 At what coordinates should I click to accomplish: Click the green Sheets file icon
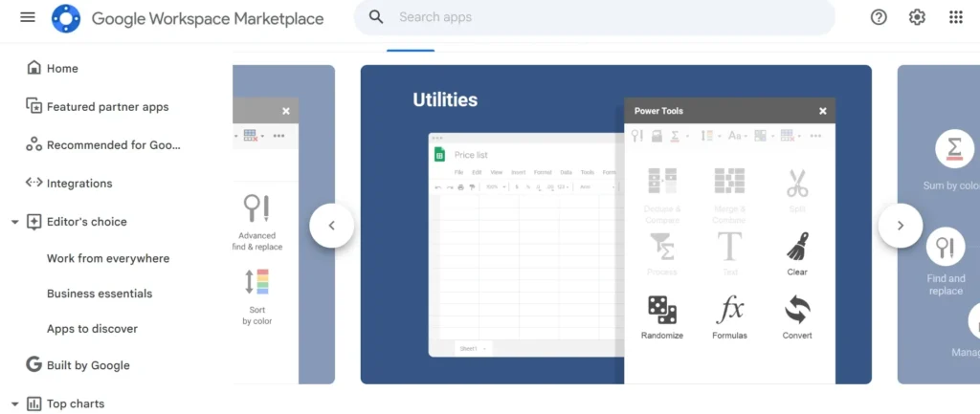(439, 154)
